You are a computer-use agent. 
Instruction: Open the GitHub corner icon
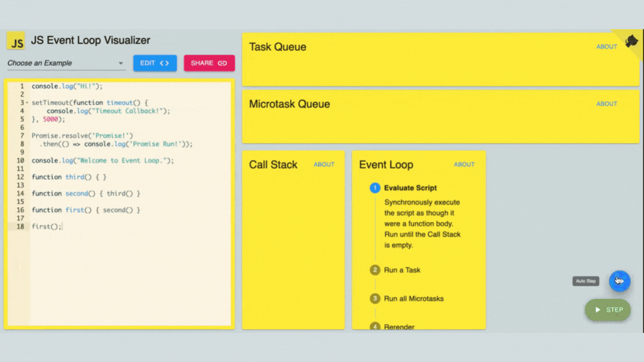click(631, 41)
